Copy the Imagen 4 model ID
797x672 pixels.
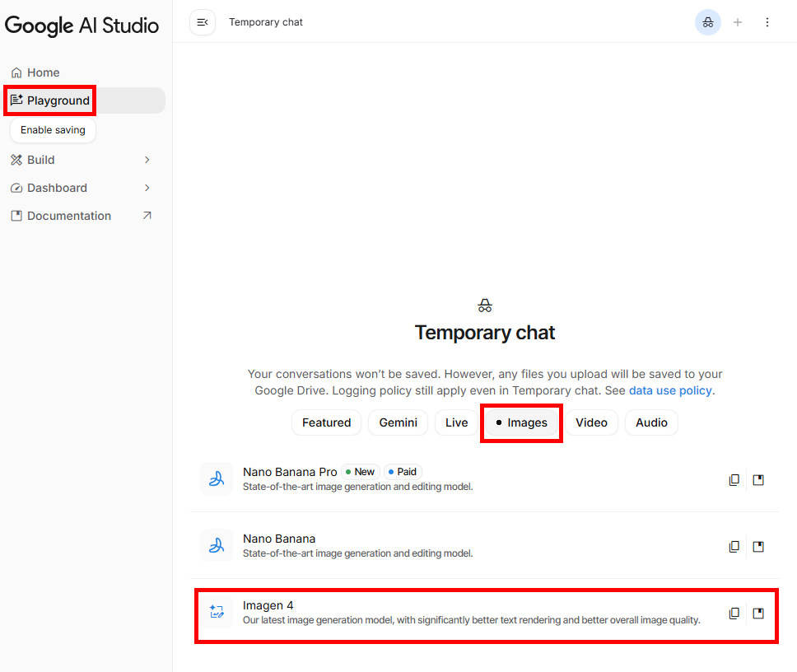pyautogui.click(x=734, y=613)
